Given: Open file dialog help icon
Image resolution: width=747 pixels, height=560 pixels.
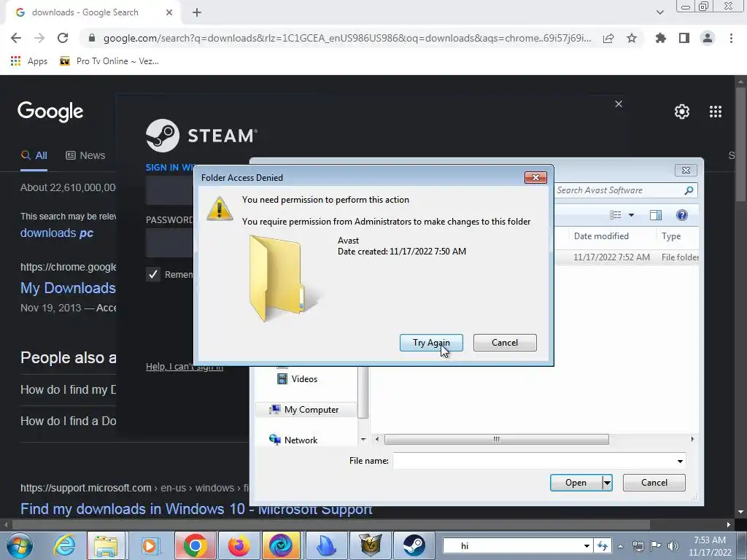Looking at the screenshot, I should [682, 215].
